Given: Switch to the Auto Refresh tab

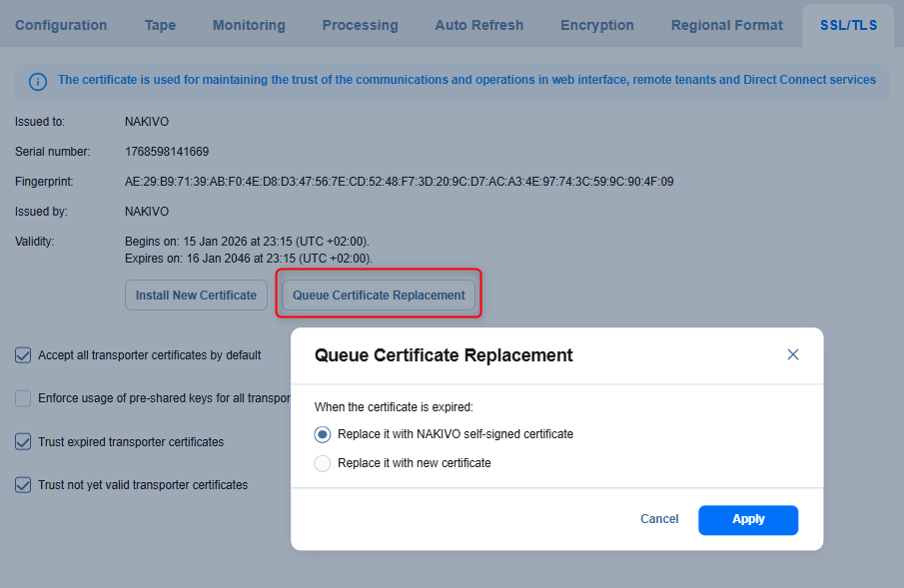Looking at the screenshot, I should point(478,25).
